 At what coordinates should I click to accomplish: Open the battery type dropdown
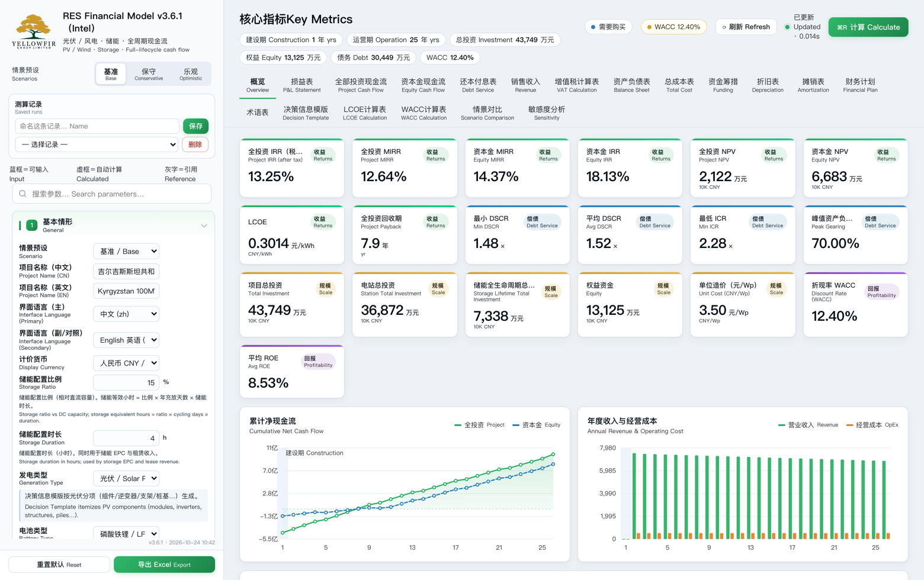click(126, 533)
